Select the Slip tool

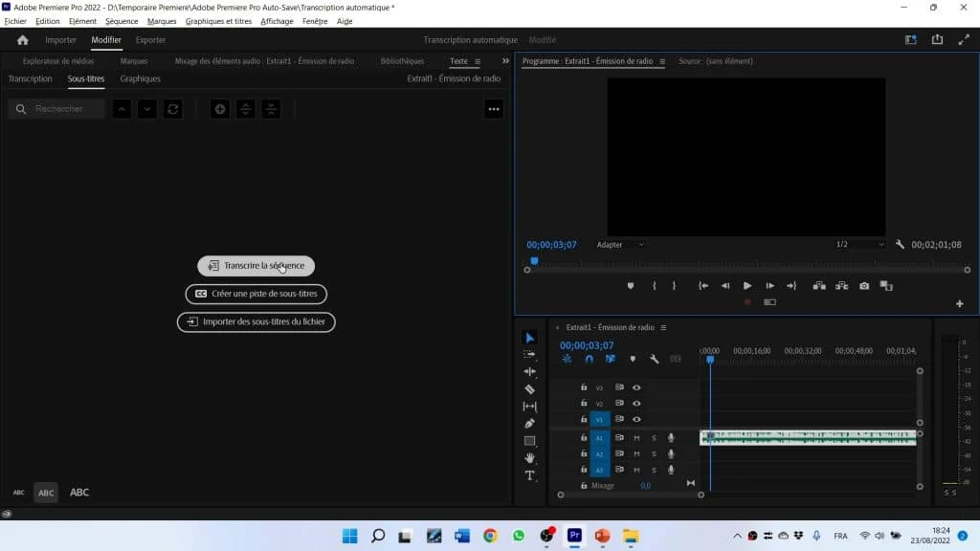pyautogui.click(x=529, y=406)
